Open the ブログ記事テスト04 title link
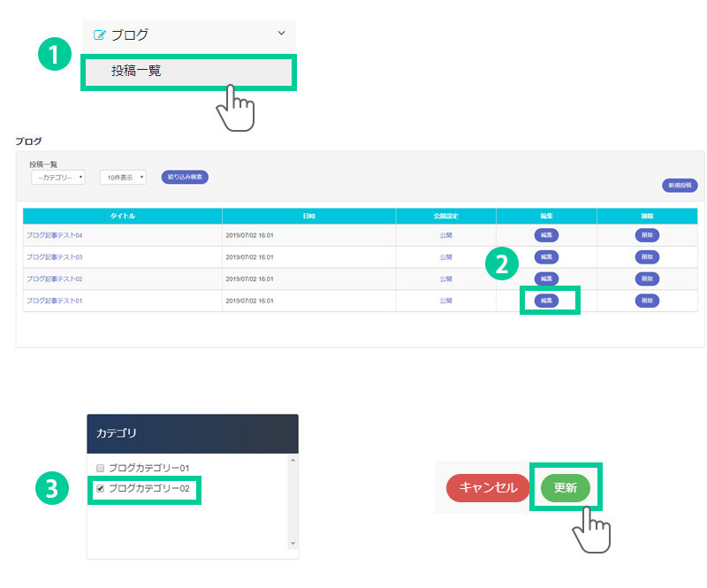Viewport: 707px width, 588px height. coord(55,235)
